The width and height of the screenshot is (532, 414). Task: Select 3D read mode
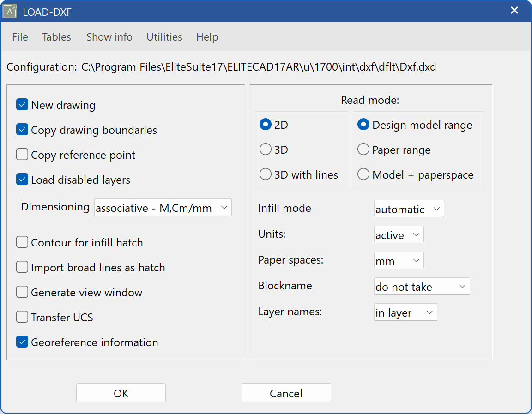pyautogui.click(x=266, y=149)
